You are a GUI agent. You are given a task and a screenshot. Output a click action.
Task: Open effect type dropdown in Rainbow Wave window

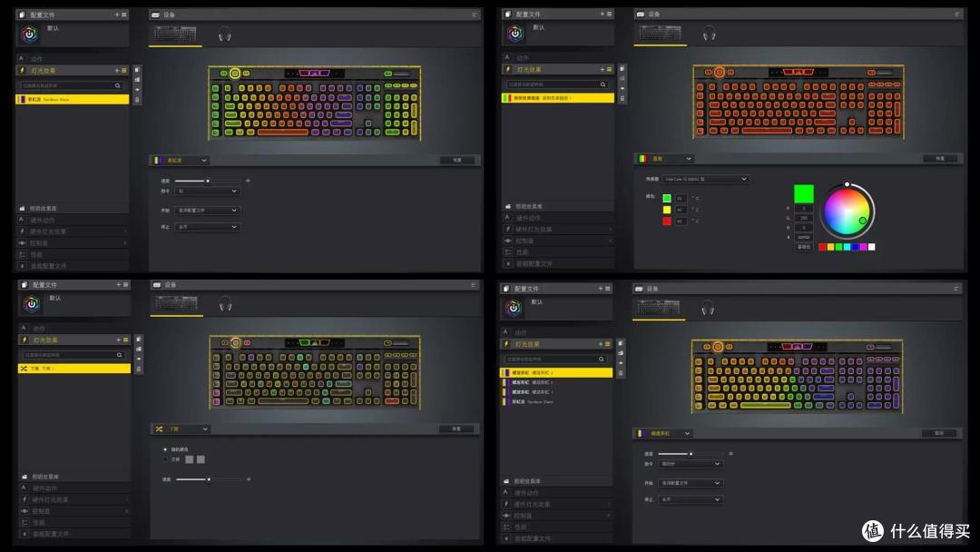(181, 161)
